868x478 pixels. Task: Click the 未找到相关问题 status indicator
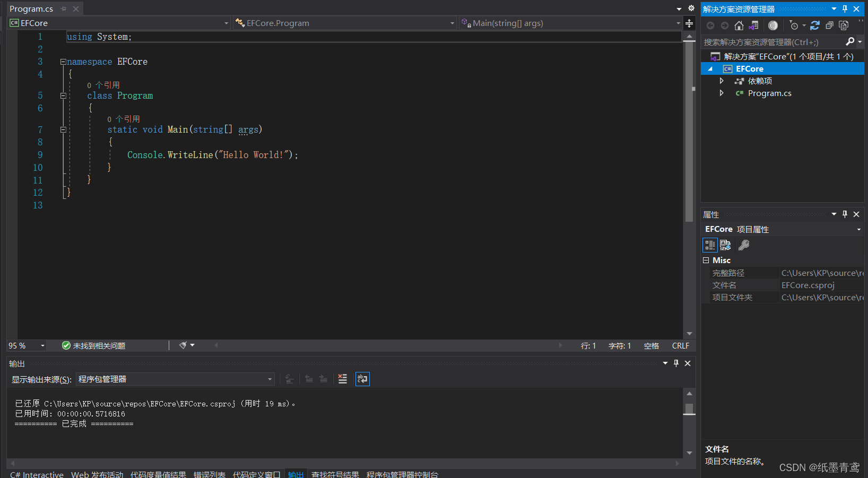click(94, 345)
